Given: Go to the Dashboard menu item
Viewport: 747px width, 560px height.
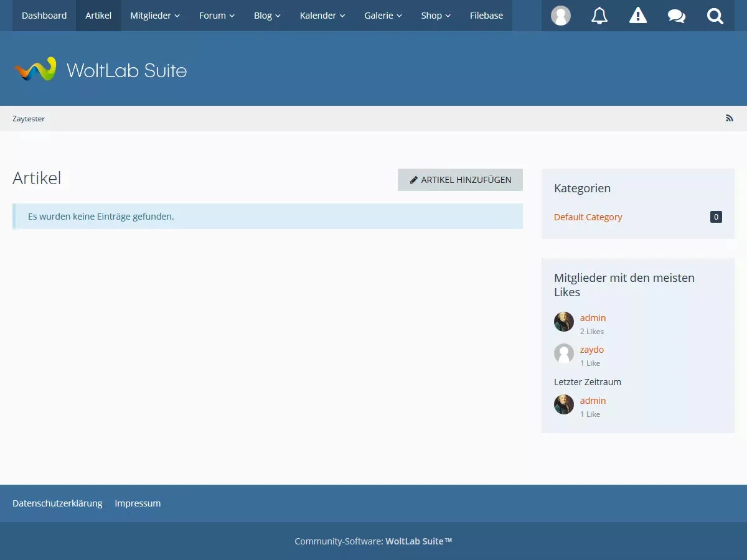Looking at the screenshot, I should tap(44, 16).
